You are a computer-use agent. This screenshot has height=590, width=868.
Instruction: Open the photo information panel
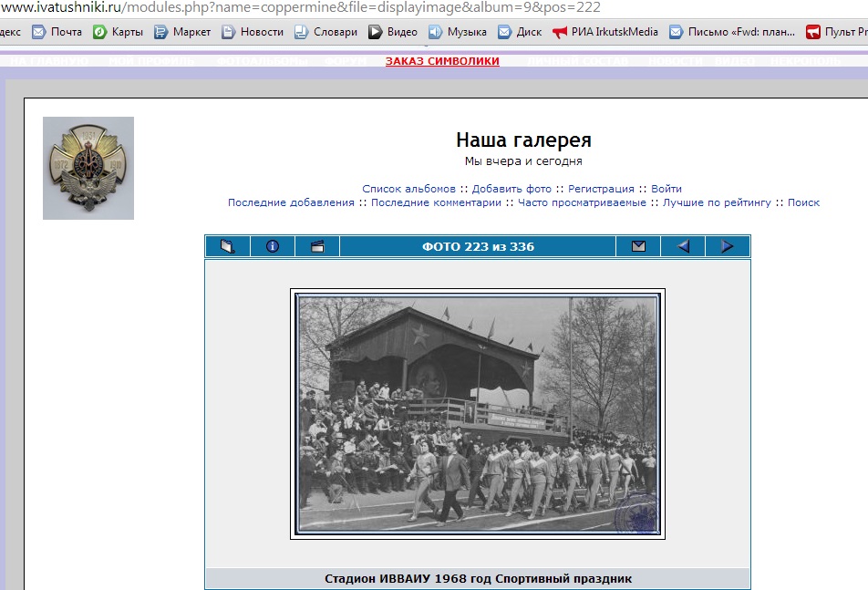272,245
